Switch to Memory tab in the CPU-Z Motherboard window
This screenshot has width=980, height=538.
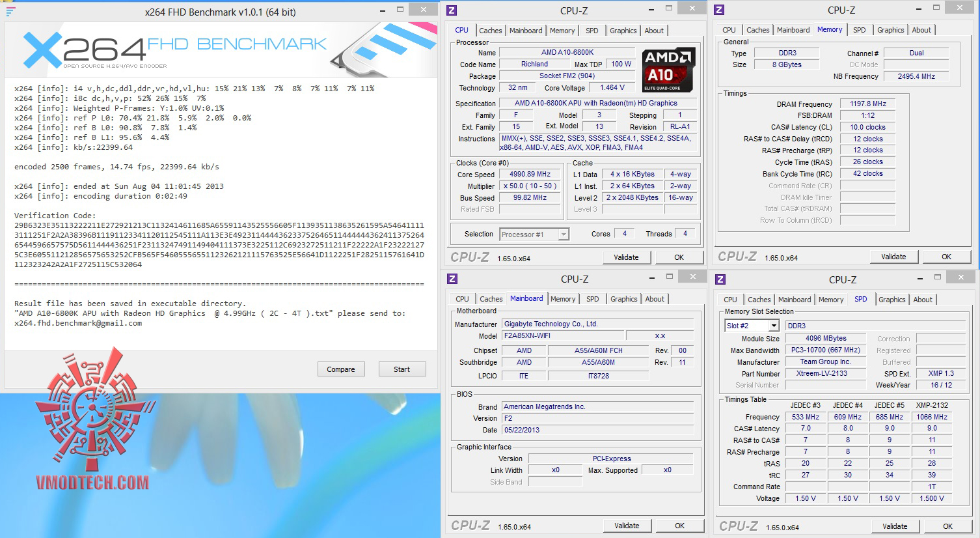(x=563, y=299)
